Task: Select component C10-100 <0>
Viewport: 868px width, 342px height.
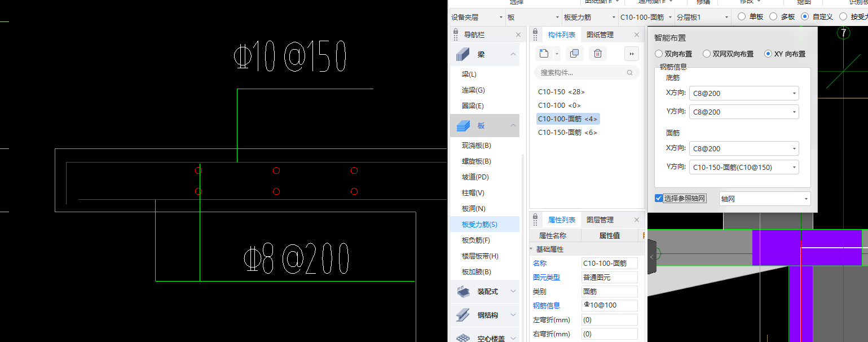Action: point(559,105)
